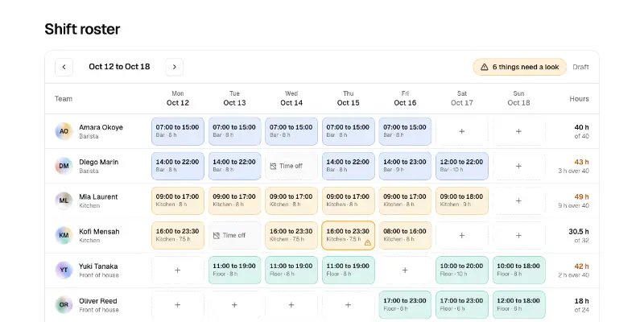Image resolution: width=644 pixels, height=322 pixels.
Task: Open Mia Laurent's Thursday Kitchen shift
Action: pos(349,200)
